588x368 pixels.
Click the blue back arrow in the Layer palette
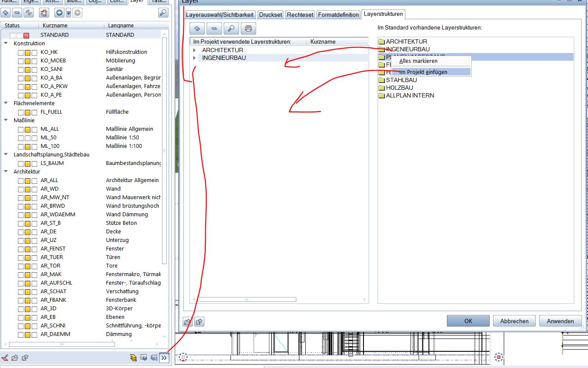point(59,13)
